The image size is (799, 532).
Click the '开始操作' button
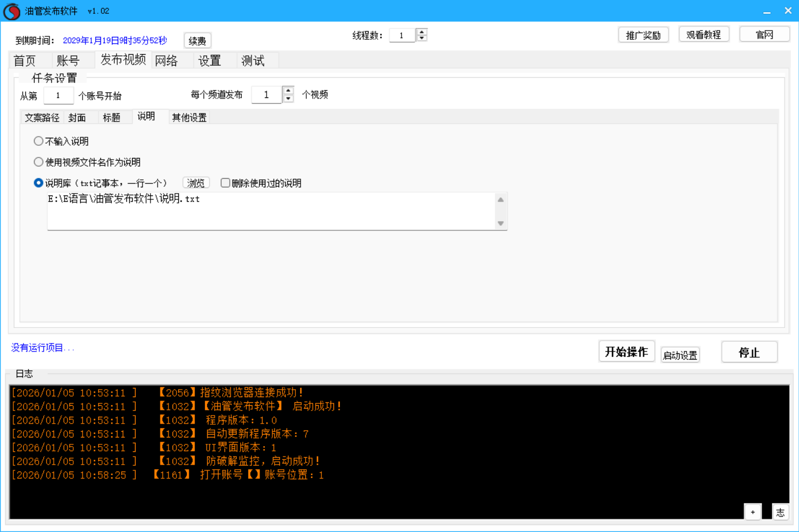coord(627,352)
